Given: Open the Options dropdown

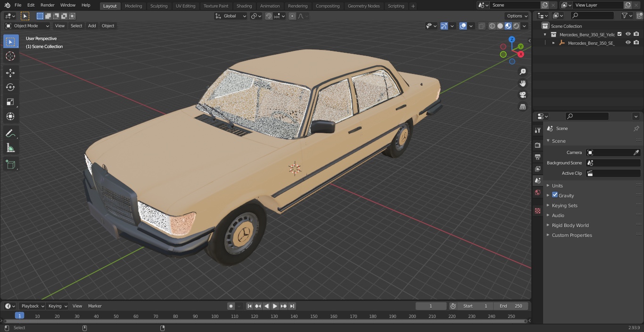Looking at the screenshot, I should (x=517, y=16).
